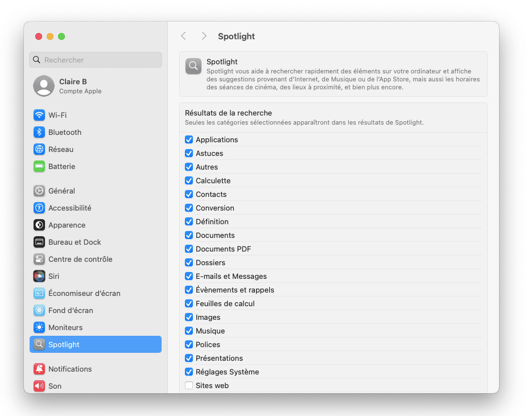Screen dimensions: 532x416
Task: Go back with the left chevron
Action: 184,36
